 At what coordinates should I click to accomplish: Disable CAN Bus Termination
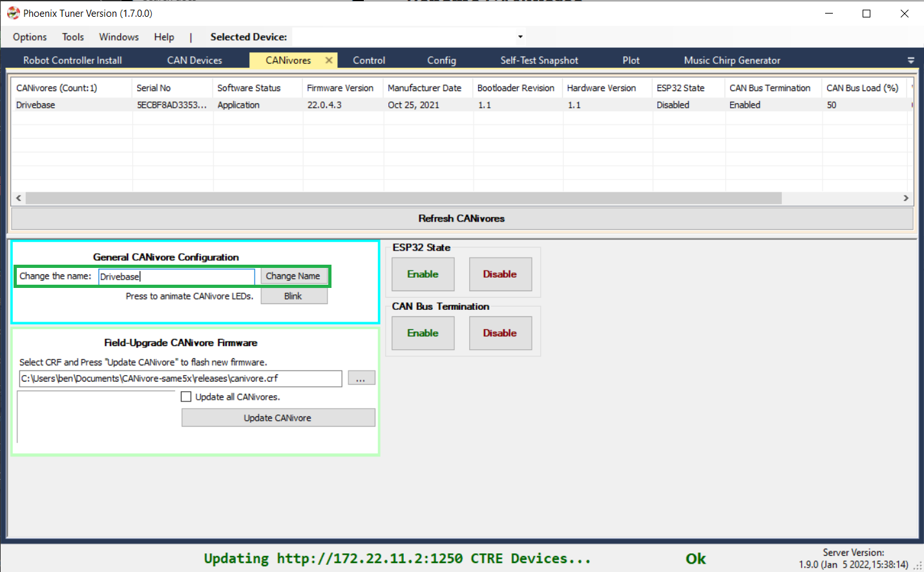[x=500, y=333]
